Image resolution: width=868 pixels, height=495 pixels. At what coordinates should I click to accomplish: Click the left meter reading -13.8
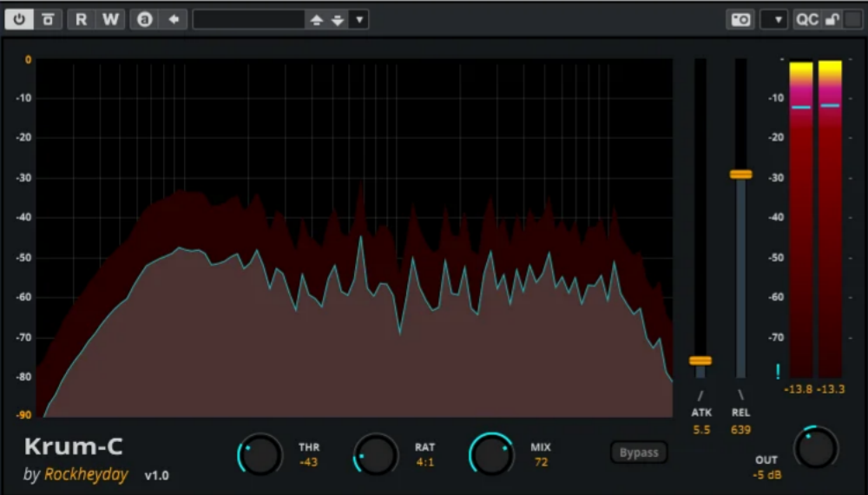point(799,389)
